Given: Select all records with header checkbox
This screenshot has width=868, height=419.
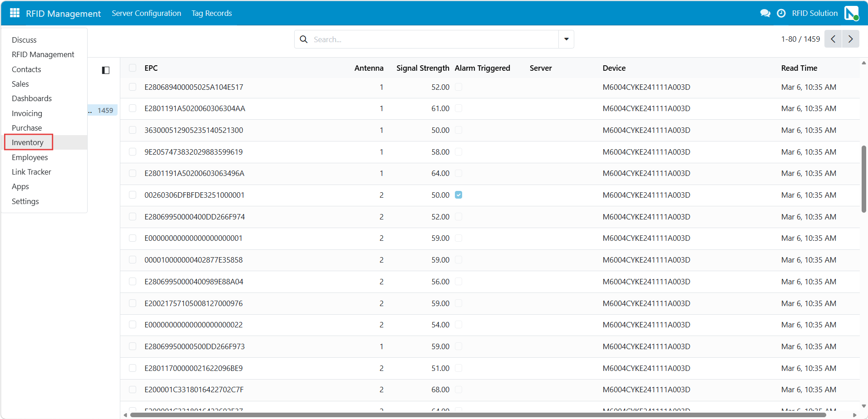Looking at the screenshot, I should 133,68.
